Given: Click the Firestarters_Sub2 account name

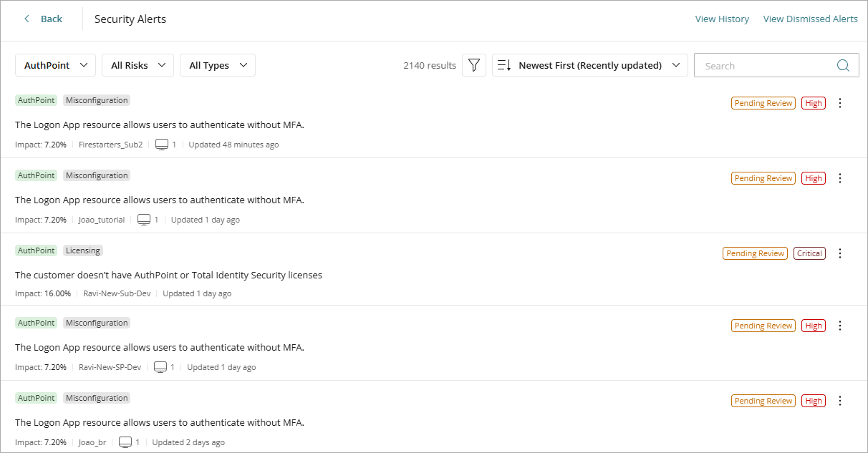Looking at the screenshot, I should point(110,145).
